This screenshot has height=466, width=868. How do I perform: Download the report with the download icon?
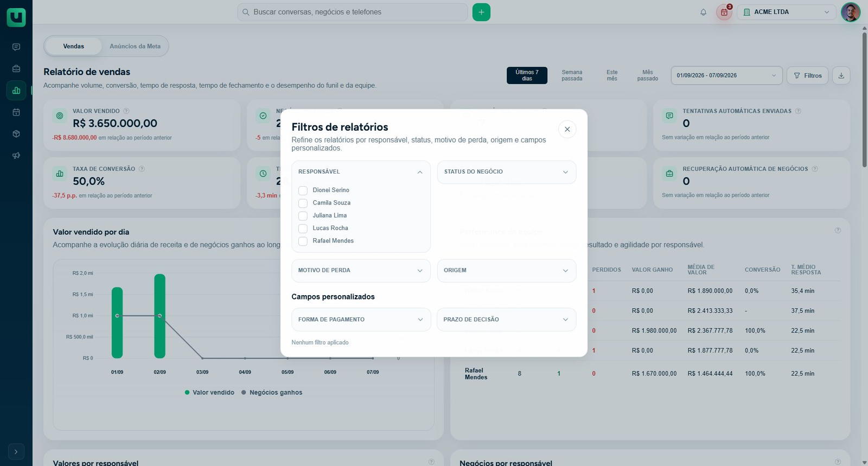tap(841, 75)
